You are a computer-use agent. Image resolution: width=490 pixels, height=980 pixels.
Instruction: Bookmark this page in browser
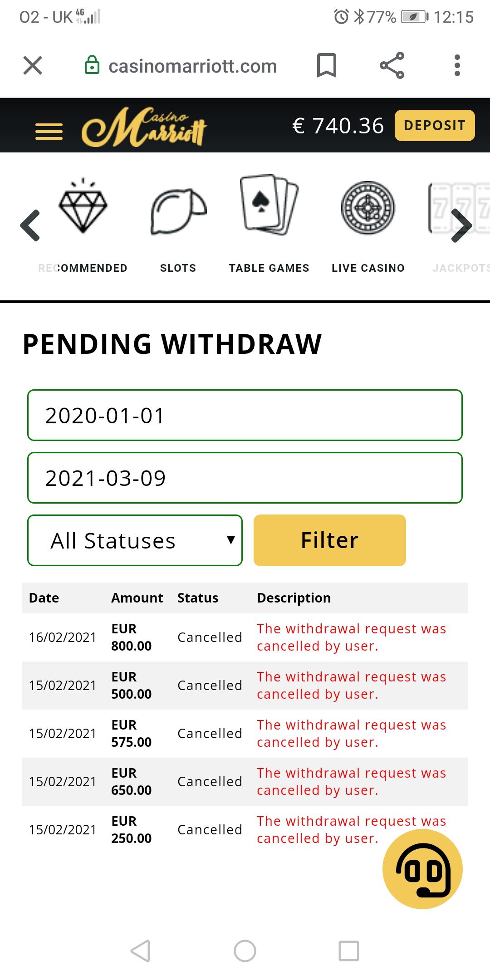pyautogui.click(x=326, y=66)
